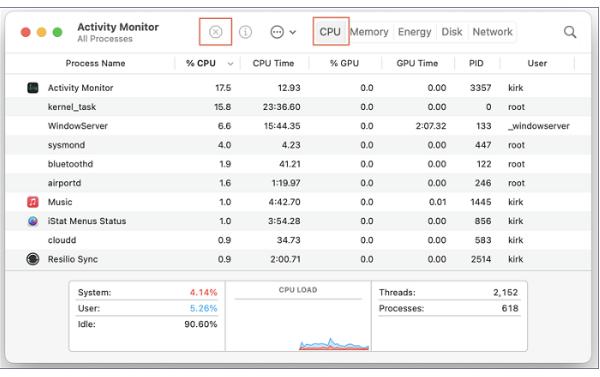The image size is (600, 377).
Task: Toggle the % CPU column sort arrow
Action: click(x=230, y=64)
